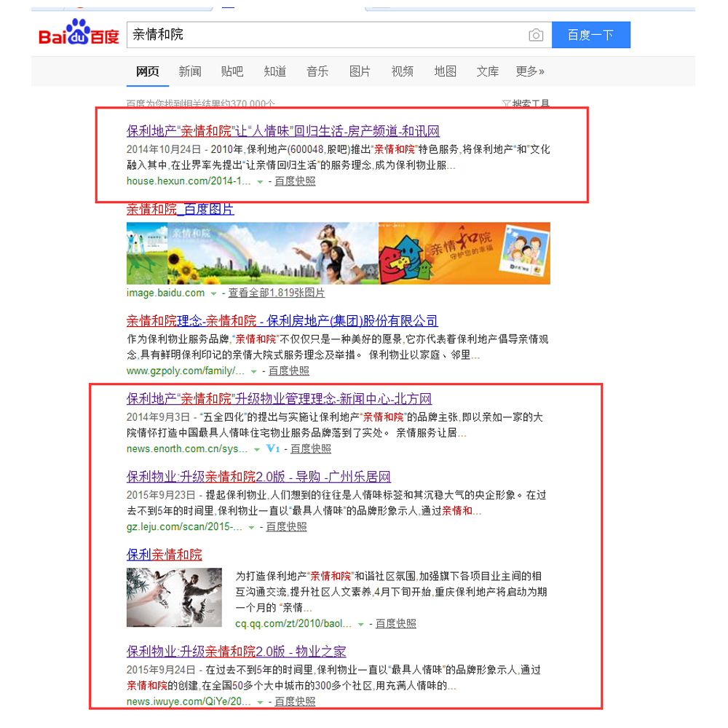This screenshot has height=728, width=728.
Task: Click 查看全部1,819张图片 link
Action: [276, 293]
